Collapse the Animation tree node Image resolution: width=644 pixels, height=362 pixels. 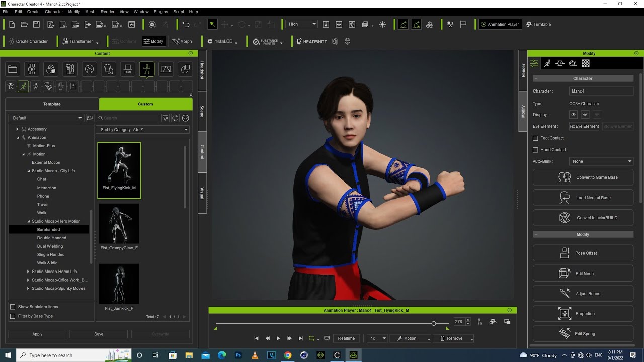(18, 137)
